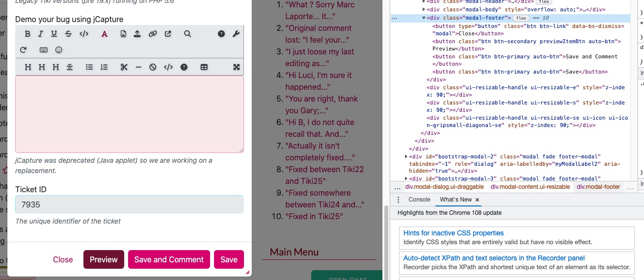This screenshot has width=644, height=280.
Task: Toggle flex badge on modal-footer element
Action: pos(520,18)
